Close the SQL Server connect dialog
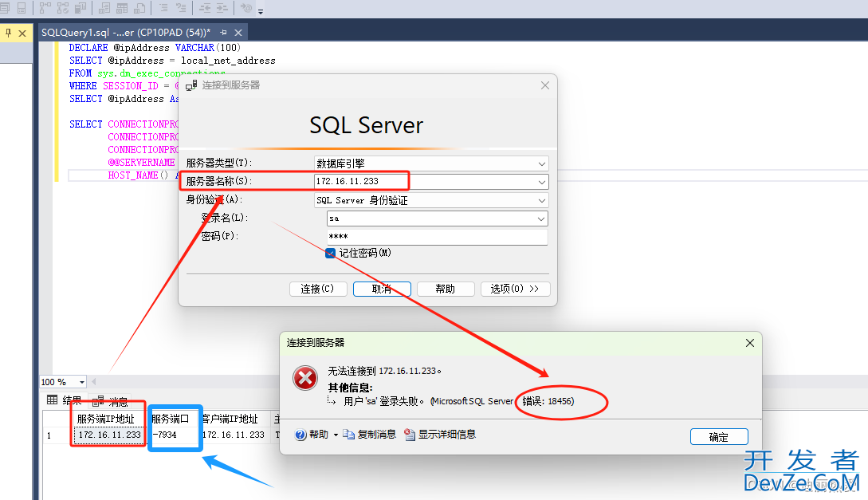This screenshot has height=500, width=868. click(x=544, y=85)
